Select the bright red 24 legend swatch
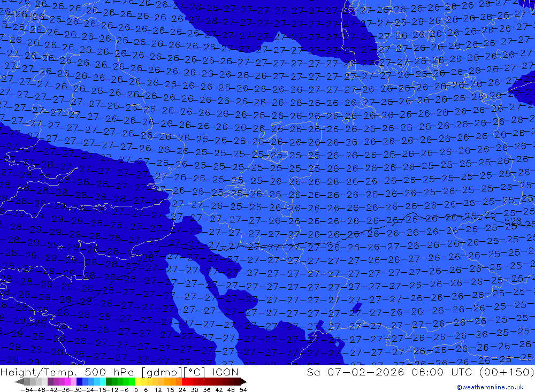 tap(185, 381)
